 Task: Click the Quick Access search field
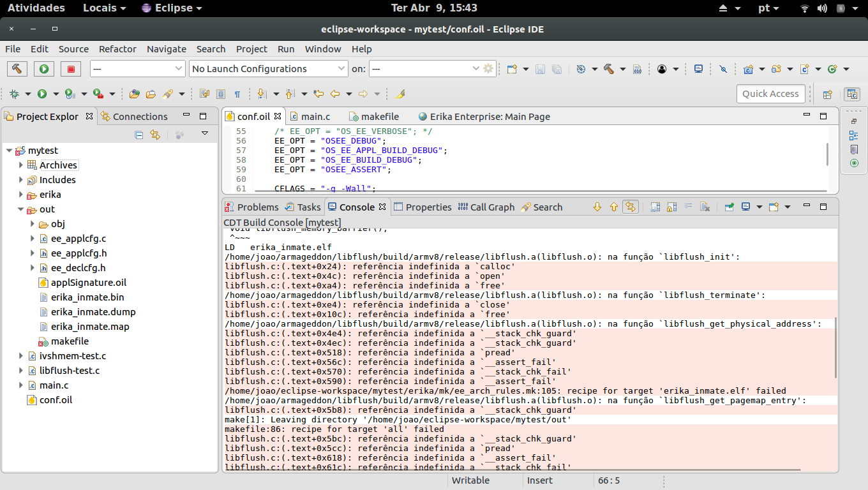770,94
